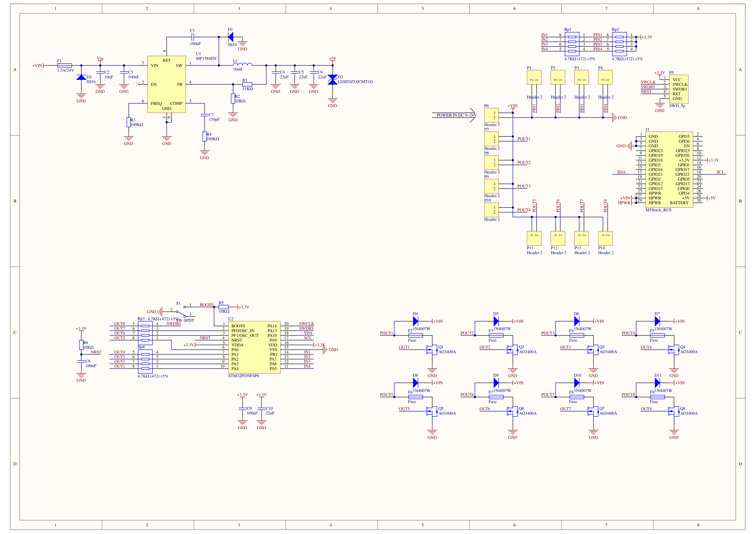
Task: Select the R5 10KΩ pull-up resistor
Action: coord(223,307)
